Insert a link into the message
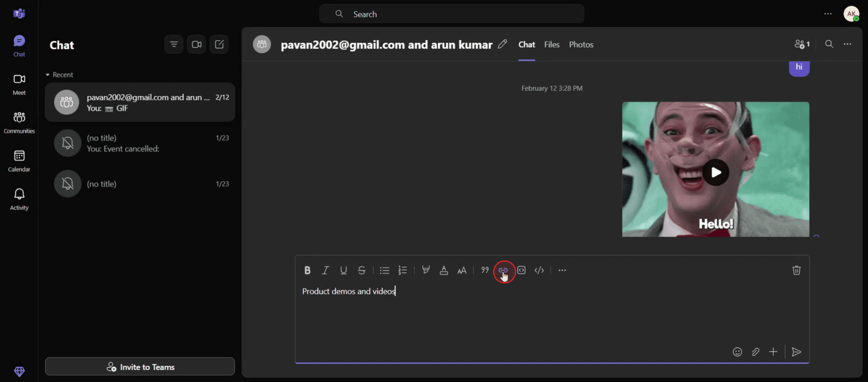The height and width of the screenshot is (382, 868). click(504, 270)
